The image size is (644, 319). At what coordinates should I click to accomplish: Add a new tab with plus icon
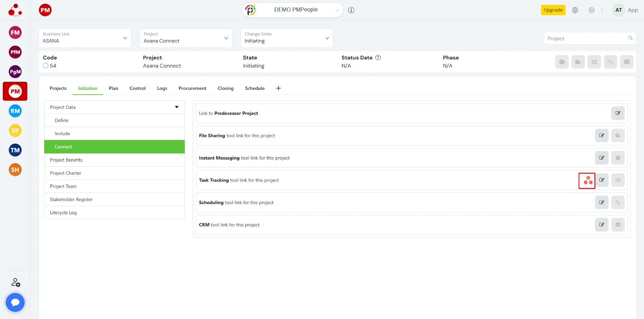pos(278,88)
